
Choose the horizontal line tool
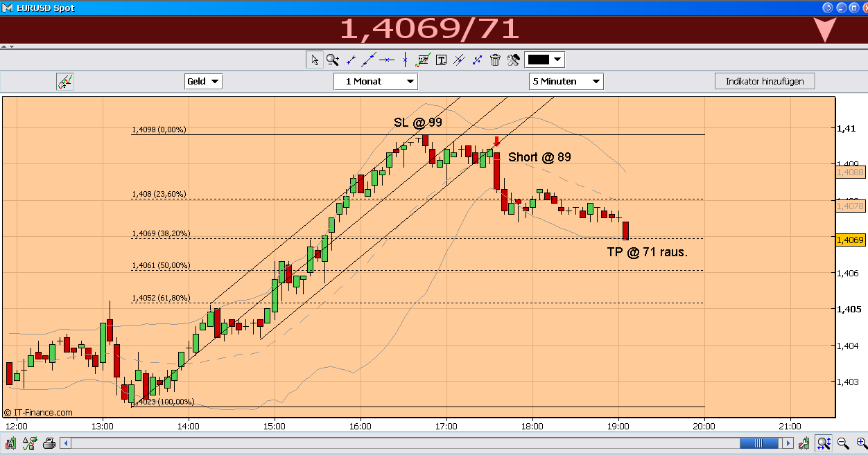pos(387,60)
